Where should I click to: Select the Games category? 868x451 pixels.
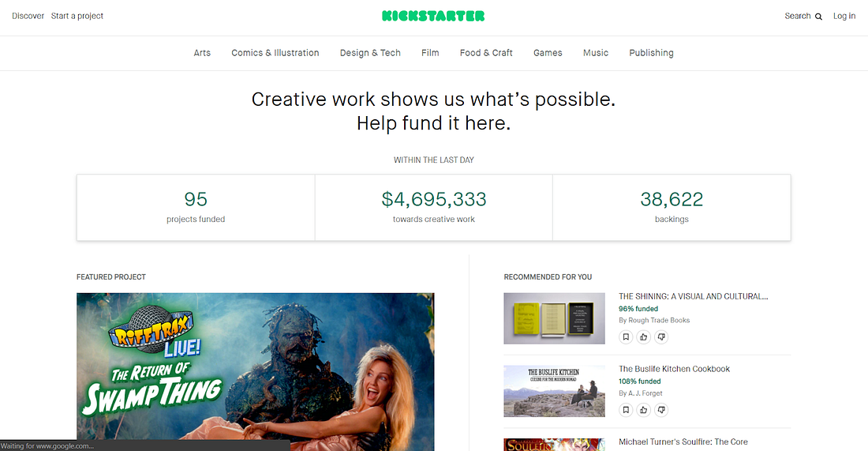tap(548, 53)
